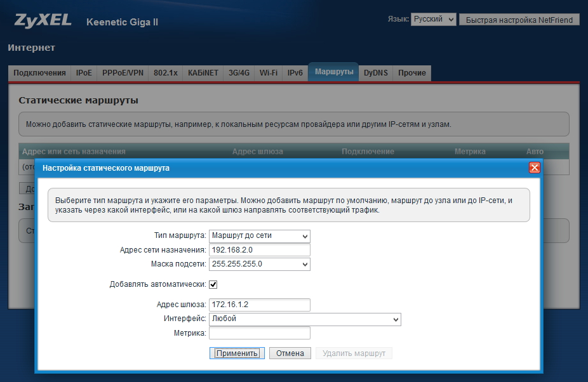
Task: Open the 'Интерфейс' dropdown list
Action: point(305,319)
